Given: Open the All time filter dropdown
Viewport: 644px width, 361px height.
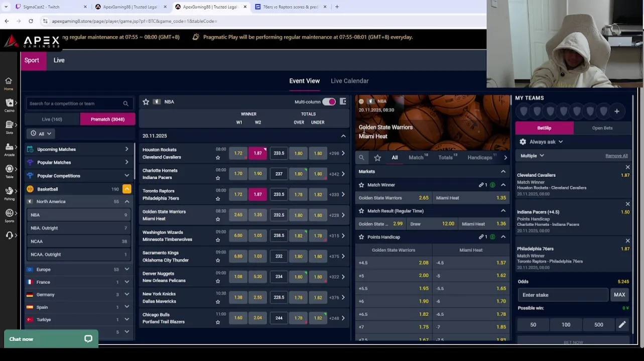Looking at the screenshot, I should click(x=41, y=134).
